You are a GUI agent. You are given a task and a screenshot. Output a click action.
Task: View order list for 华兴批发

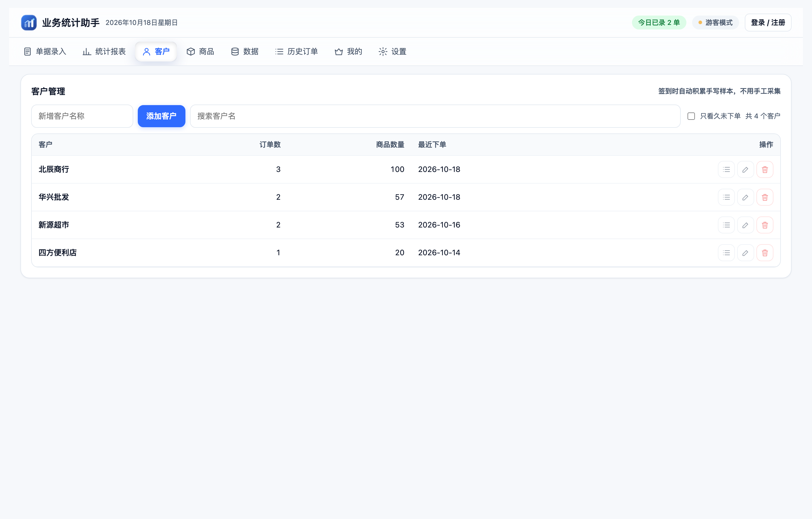(726, 197)
